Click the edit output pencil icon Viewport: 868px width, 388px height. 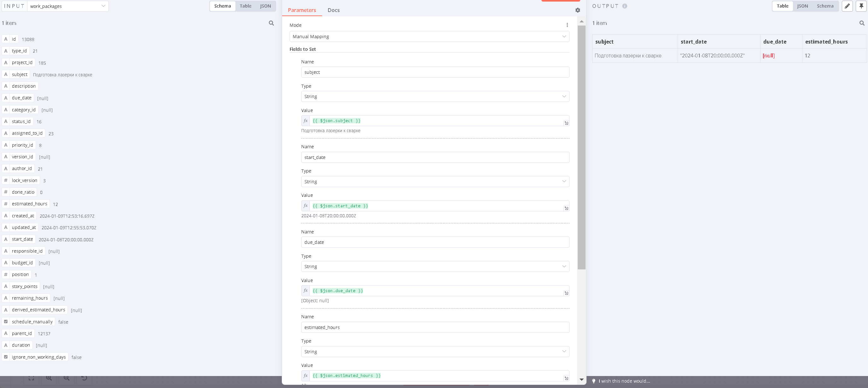(x=847, y=6)
